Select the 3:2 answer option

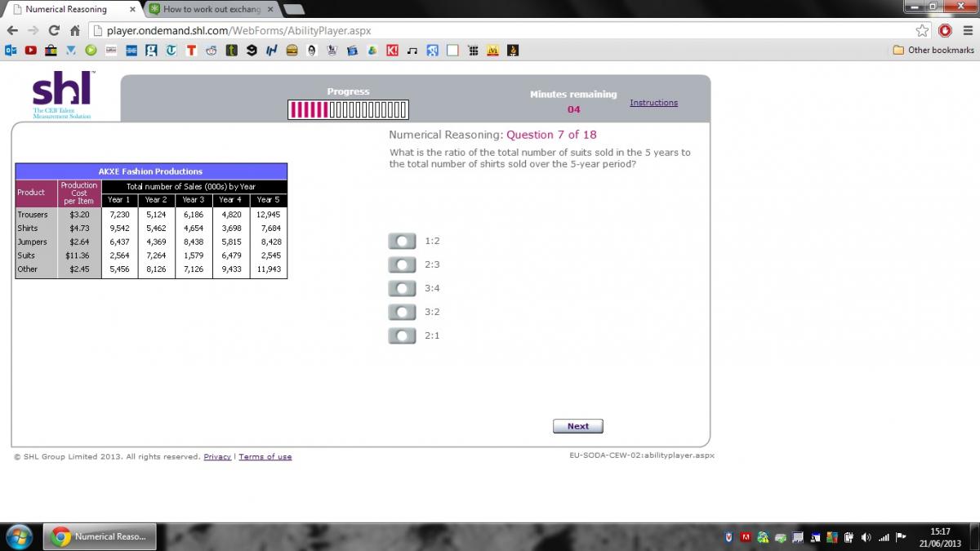pyautogui.click(x=402, y=312)
